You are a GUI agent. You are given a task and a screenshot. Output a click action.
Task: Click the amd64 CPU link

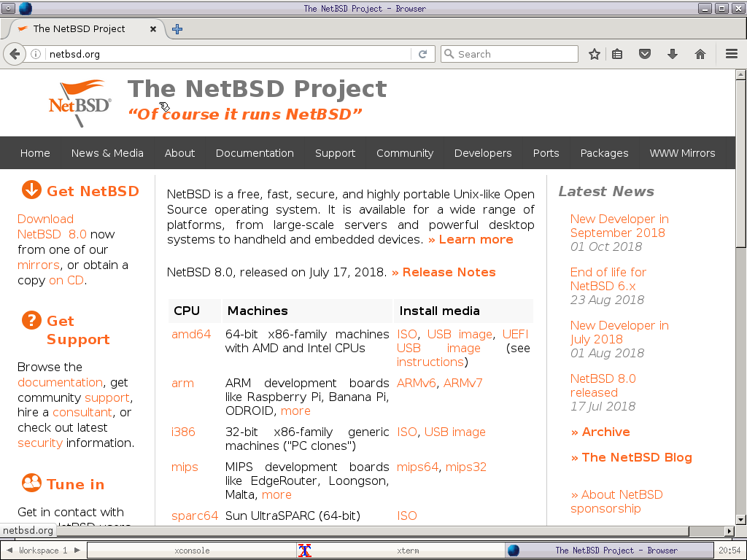pos(191,334)
